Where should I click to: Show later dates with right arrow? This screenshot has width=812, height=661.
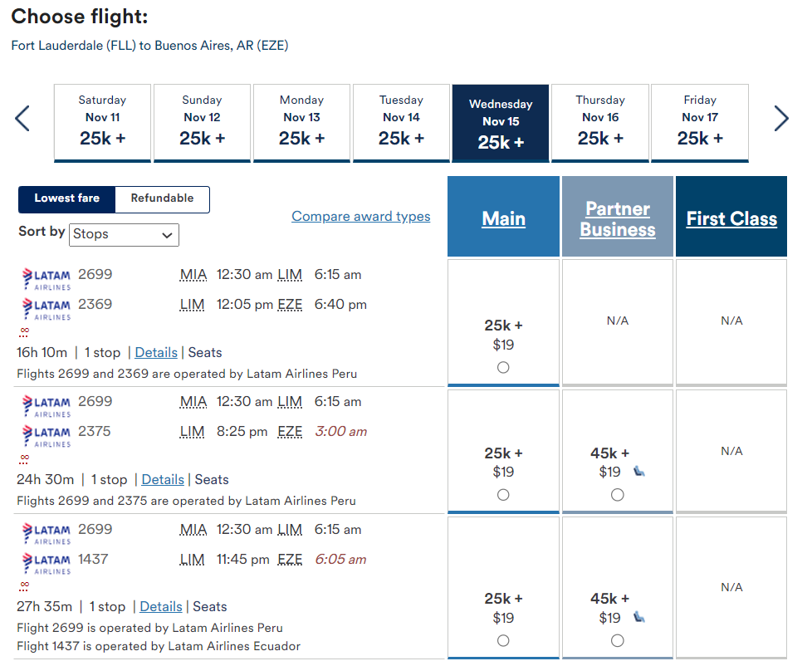(780, 119)
